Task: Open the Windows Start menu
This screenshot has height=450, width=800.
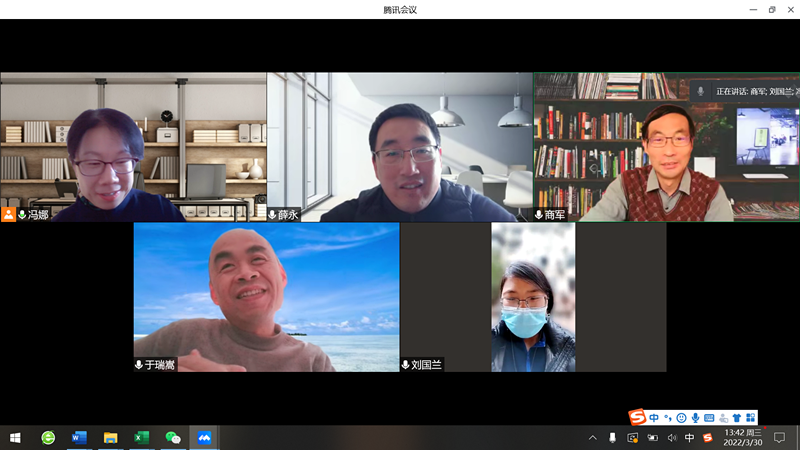Action: coord(15,438)
